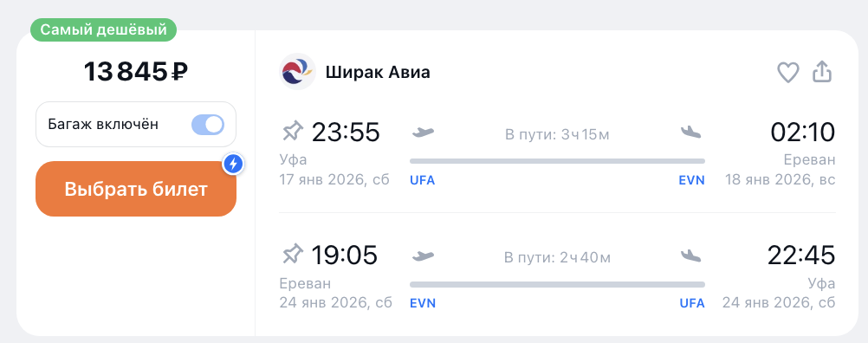Click the EVN departure code on return flight
Viewport: 868px width, 343px height.
pyautogui.click(x=423, y=303)
